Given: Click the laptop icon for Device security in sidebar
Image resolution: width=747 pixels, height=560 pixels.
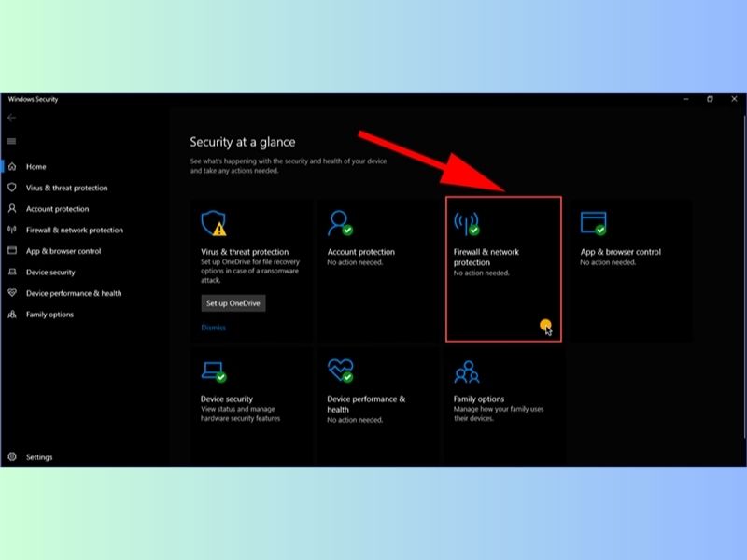Looking at the screenshot, I should (12, 272).
